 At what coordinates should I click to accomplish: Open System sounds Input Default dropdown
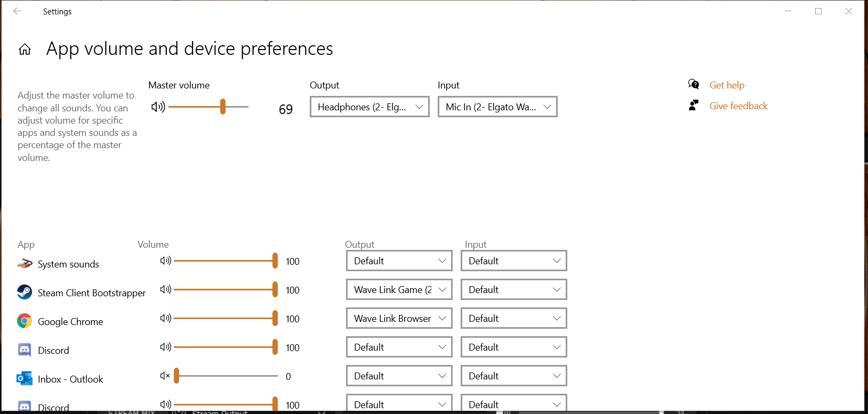pyautogui.click(x=514, y=261)
